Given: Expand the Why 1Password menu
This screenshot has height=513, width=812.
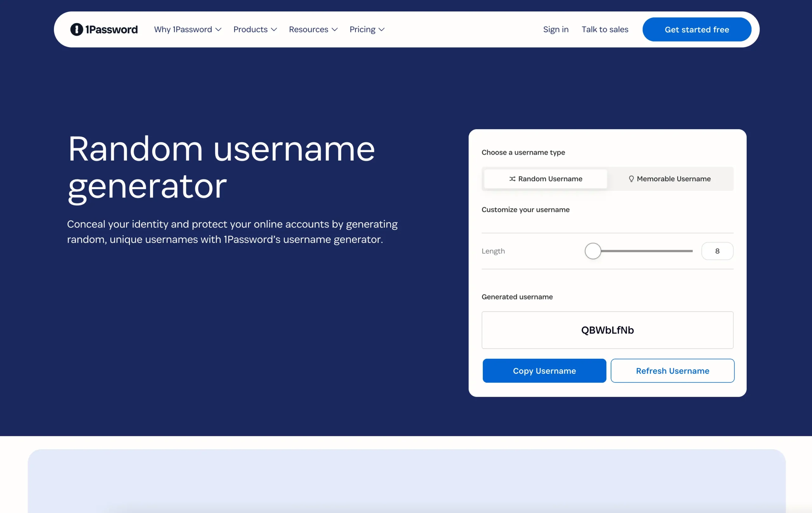Looking at the screenshot, I should pyautogui.click(x=187, y=29).
